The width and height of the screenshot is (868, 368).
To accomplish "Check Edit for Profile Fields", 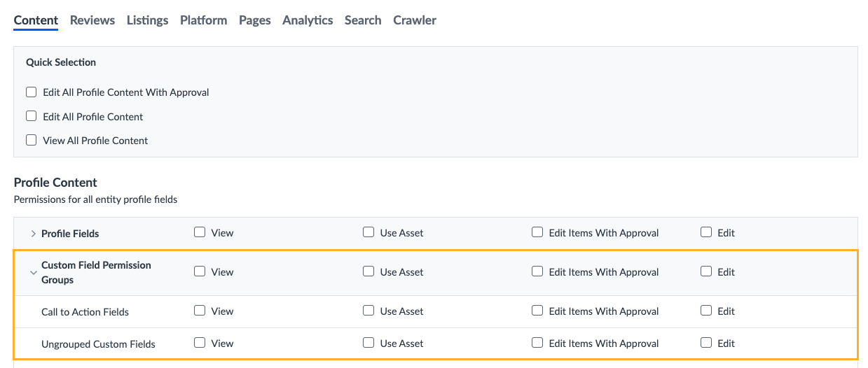I will (706, 232).
